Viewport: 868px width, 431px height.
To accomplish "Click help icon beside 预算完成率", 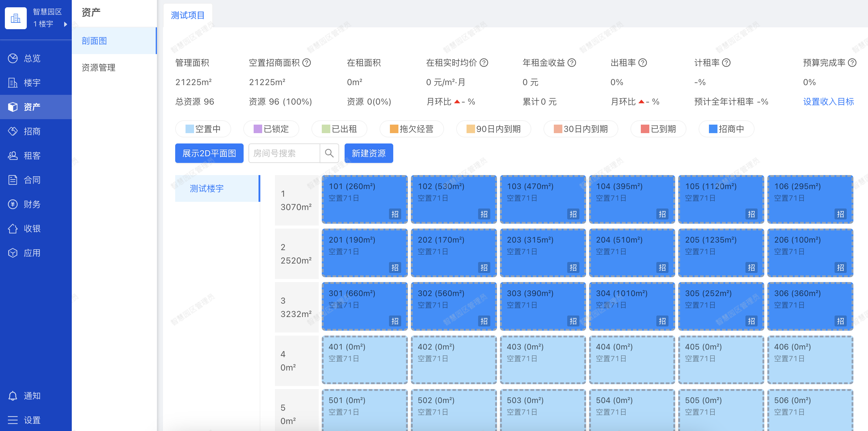I will (x=852, y=63).
